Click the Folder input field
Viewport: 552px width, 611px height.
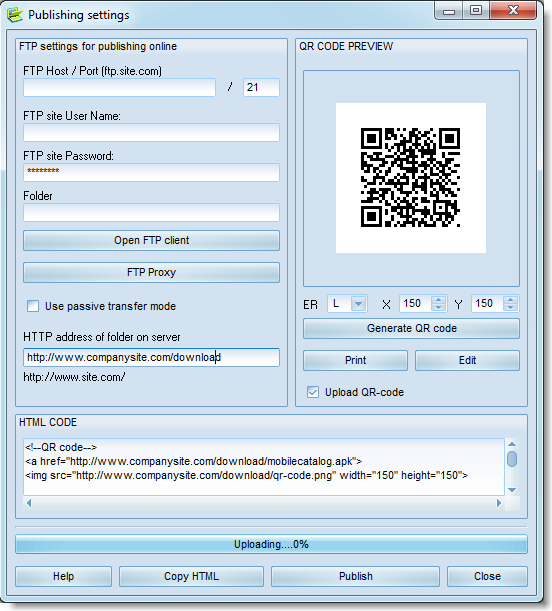[151, 212]
